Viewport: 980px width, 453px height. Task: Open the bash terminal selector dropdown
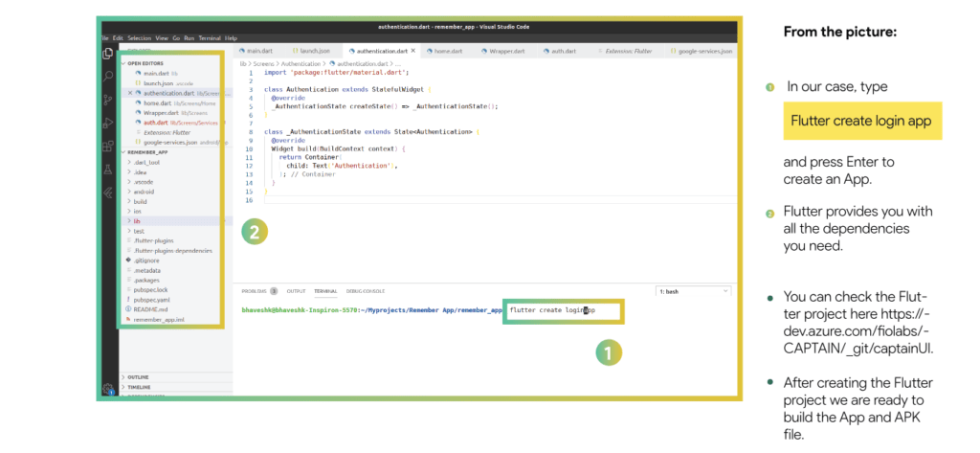point(693,290)
